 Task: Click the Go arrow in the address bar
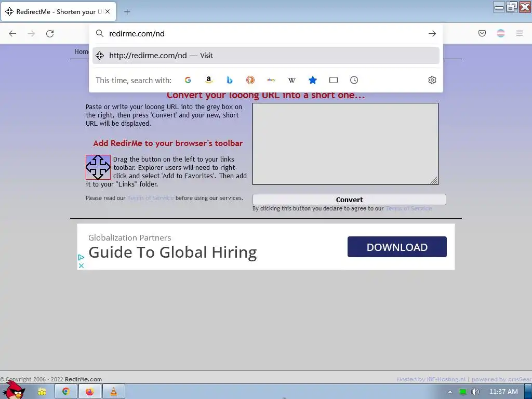pos(432,34)
